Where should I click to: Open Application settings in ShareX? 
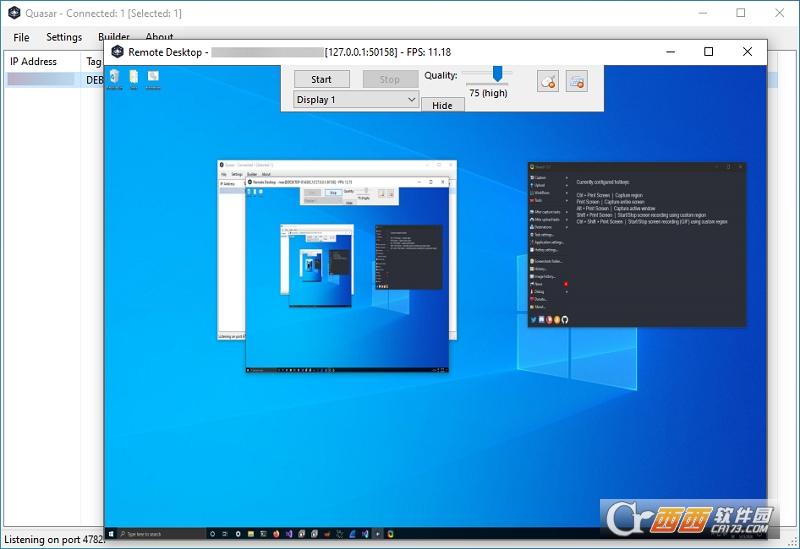click(547, 242)
